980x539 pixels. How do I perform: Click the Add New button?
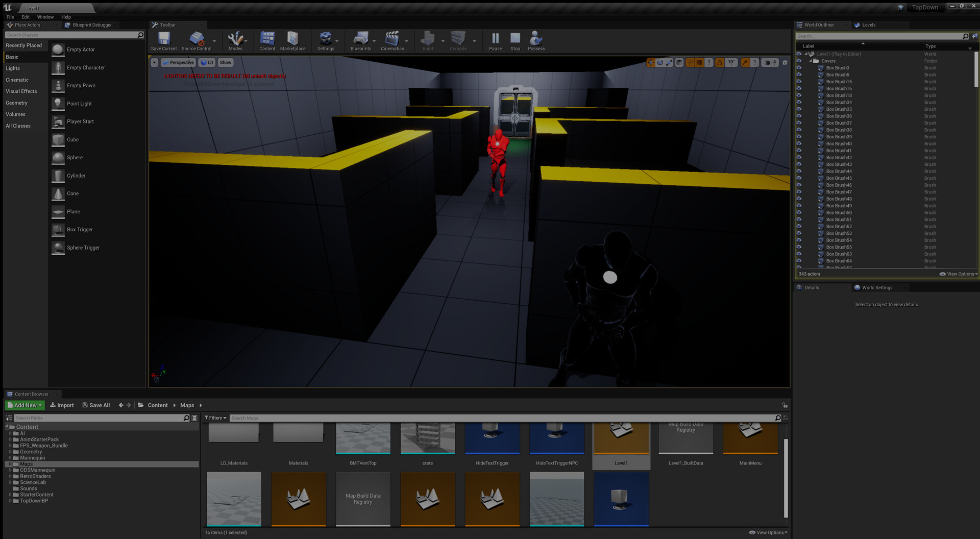(x=24, y=405)
